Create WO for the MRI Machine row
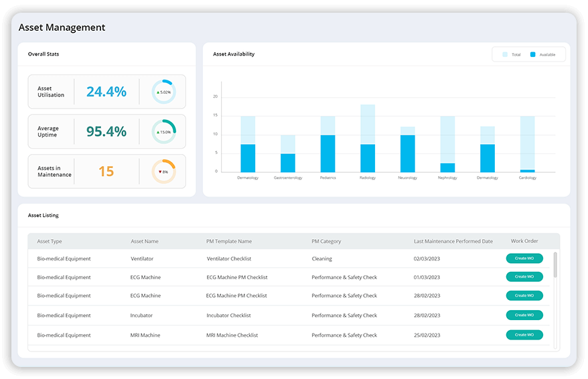 click(x=524, y=335)
